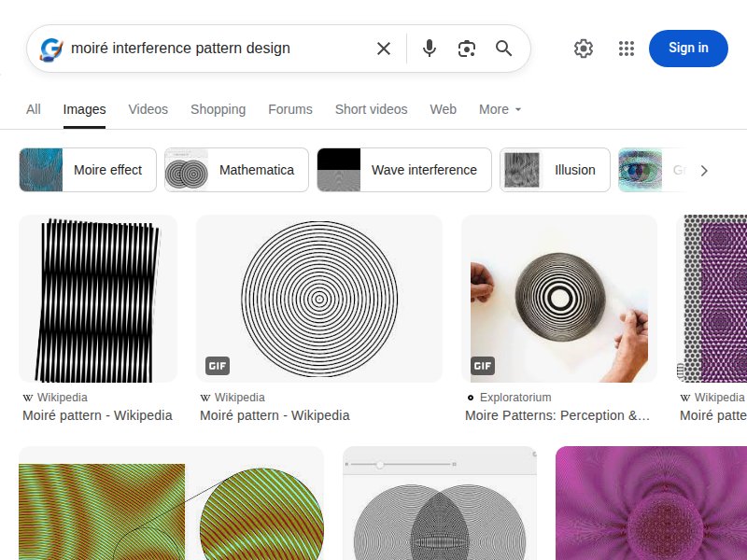Click the Sign in button
The image size is (747, 560).
(688, 49)
